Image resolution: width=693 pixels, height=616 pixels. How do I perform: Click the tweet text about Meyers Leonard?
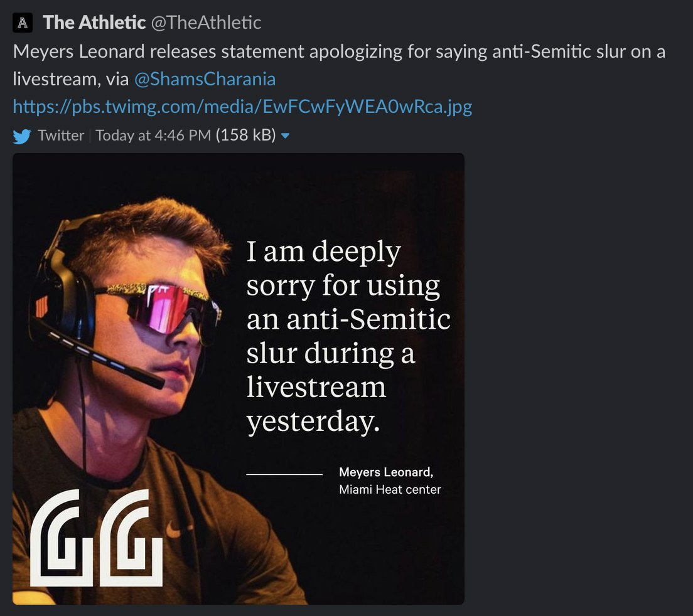[339, 65]
